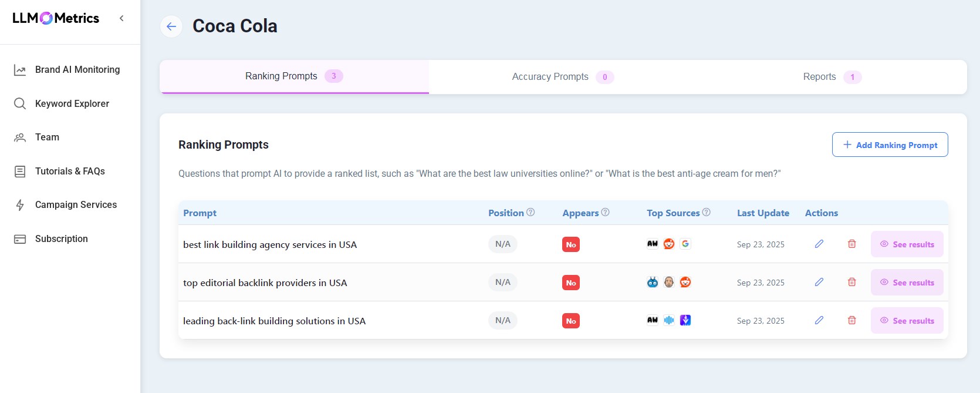The width and height of the screenshot is (980, 393).
Task: Delete the top editorial backlink providers prompt
Action: 852,282
